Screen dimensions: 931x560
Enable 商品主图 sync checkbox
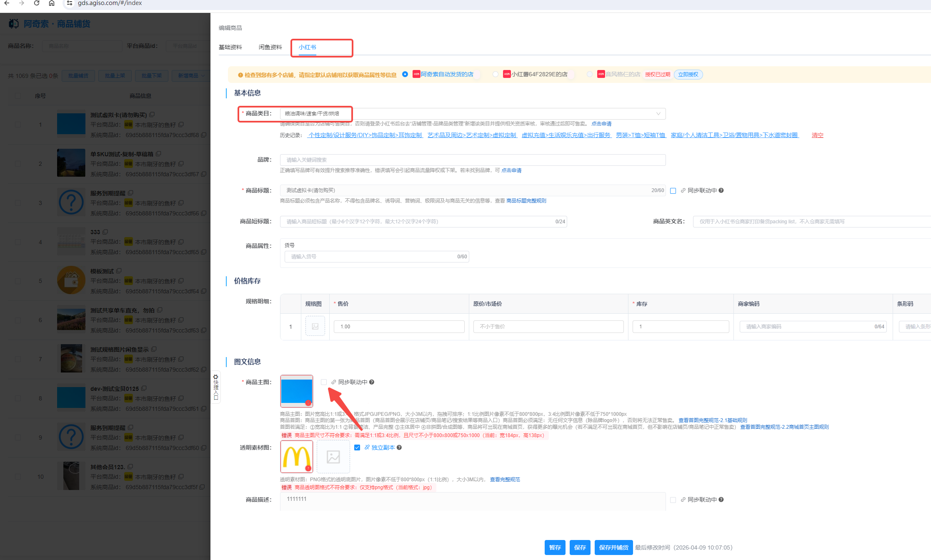(324, 382)
